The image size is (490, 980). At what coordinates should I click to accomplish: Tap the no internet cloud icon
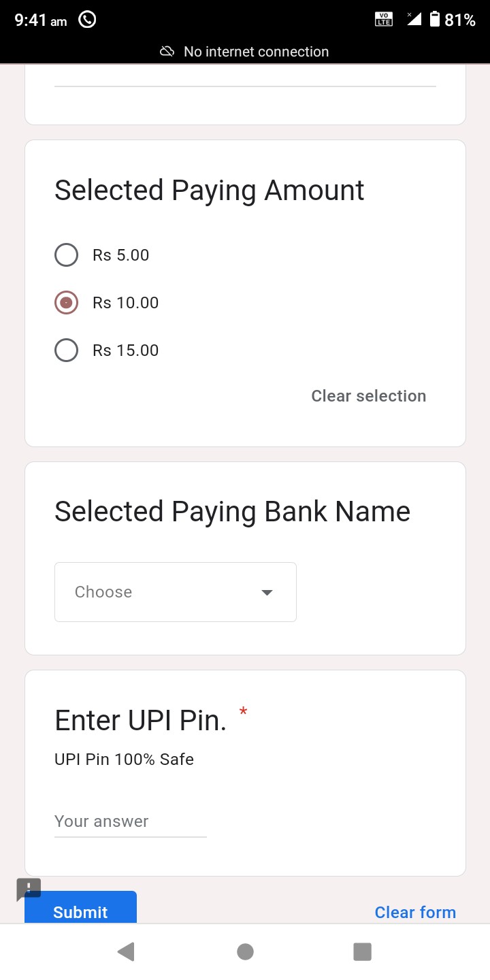[x=167, y=52]
